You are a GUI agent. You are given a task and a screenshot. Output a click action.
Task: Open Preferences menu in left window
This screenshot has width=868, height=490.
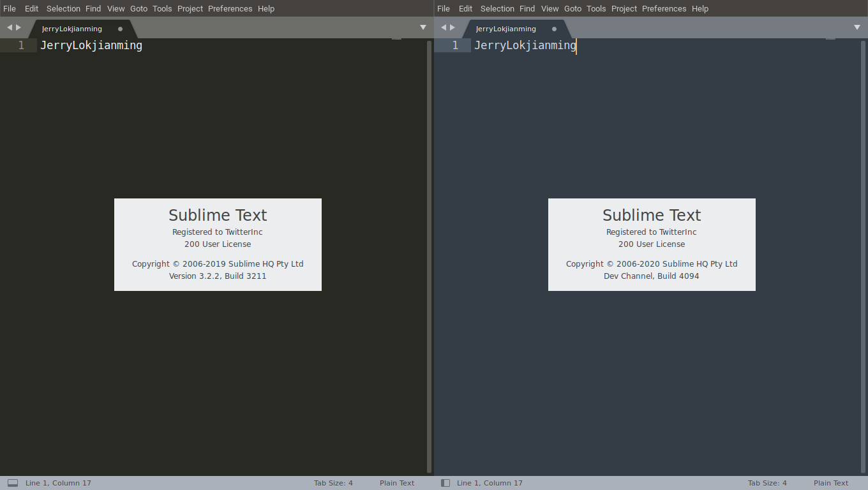230,8
